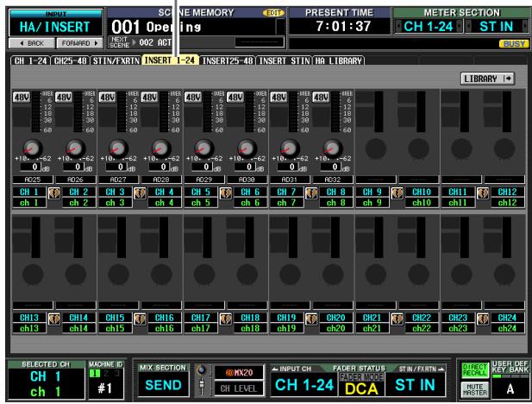
Task: Open the AD28 input patch selector
Action: (161, 180)
